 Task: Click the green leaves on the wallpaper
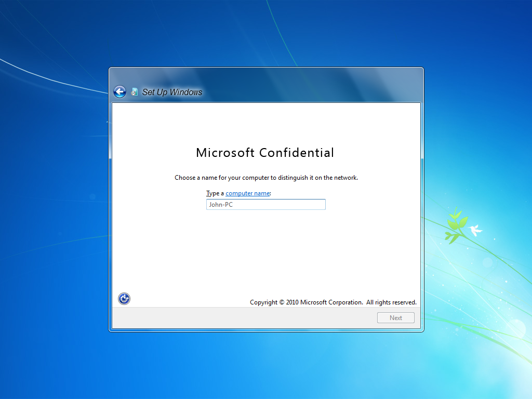454,226
